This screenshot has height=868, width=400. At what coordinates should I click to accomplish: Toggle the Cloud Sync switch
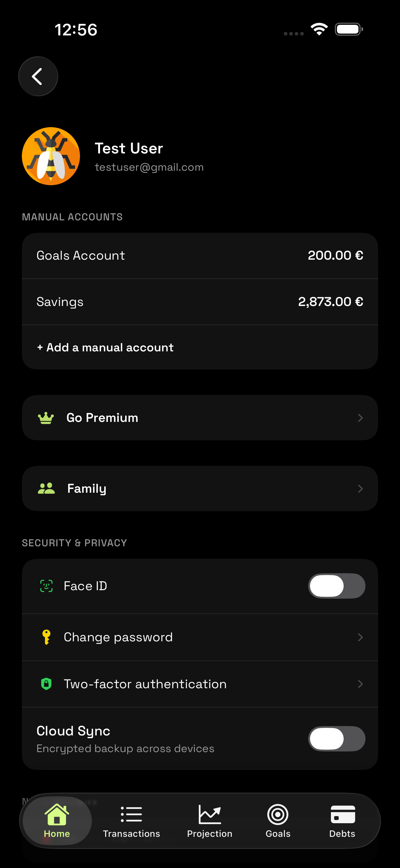tap(337, 738)
